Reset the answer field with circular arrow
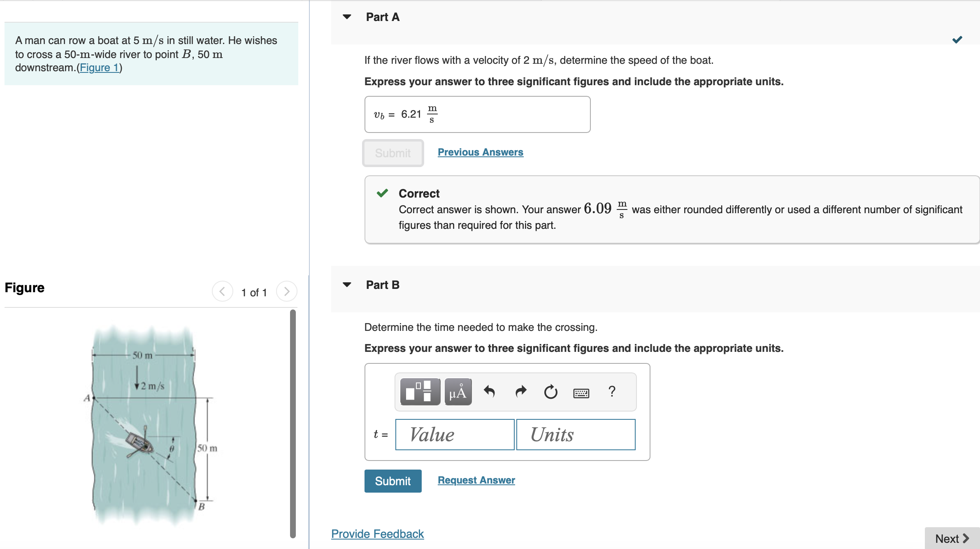The width and height of the screenshot is (980, 549). point(550,391)
